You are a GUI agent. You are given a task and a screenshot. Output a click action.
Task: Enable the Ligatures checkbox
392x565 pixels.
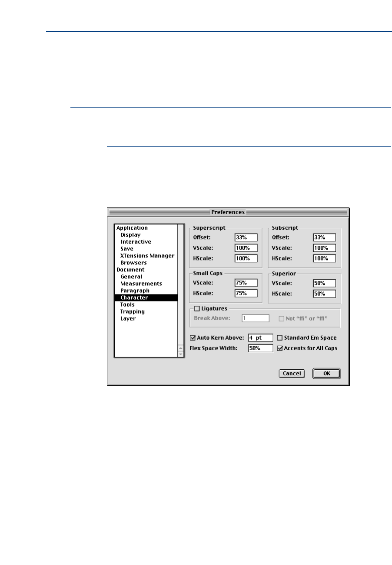coord(197,308)
